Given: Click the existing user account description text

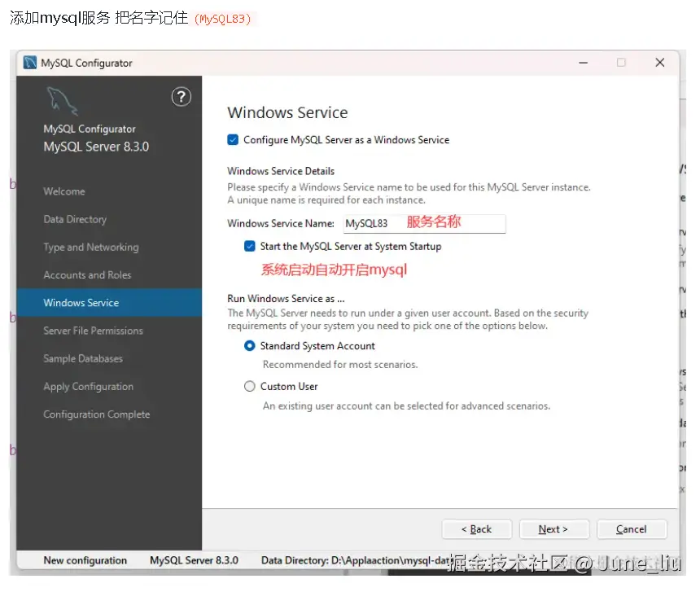Looking at the screenshot, I should coord(406,406).
